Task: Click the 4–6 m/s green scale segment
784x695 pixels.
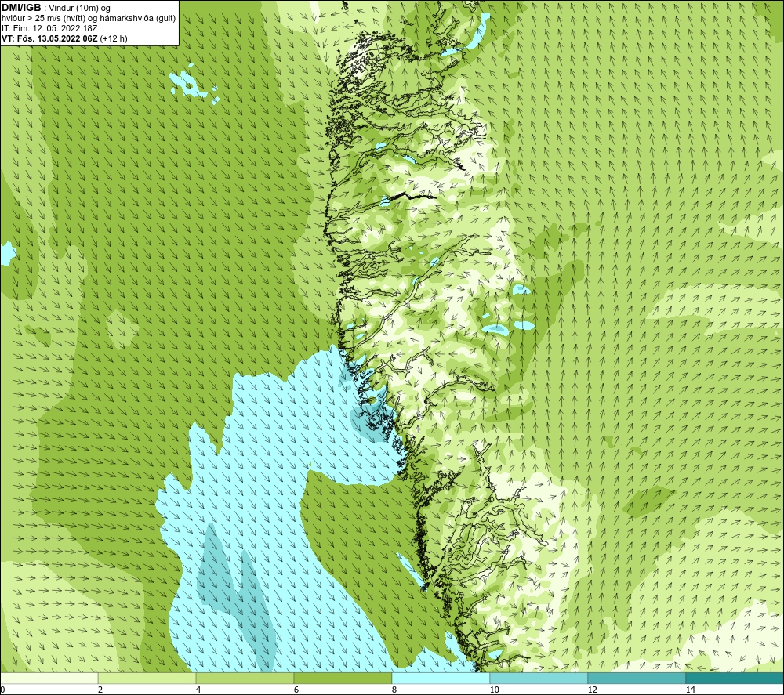Action: coord(245,679)
